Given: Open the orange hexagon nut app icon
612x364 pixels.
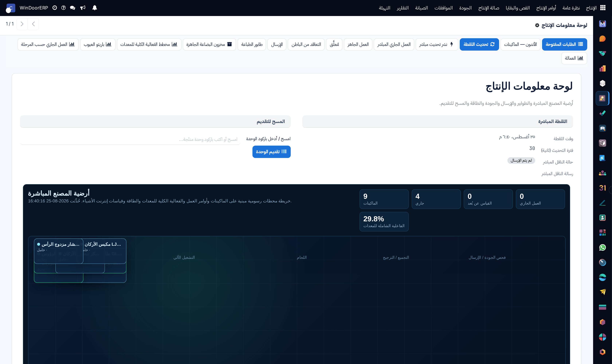Looking at the screenshot, I should pyautogui.click(x=602, y=352).
